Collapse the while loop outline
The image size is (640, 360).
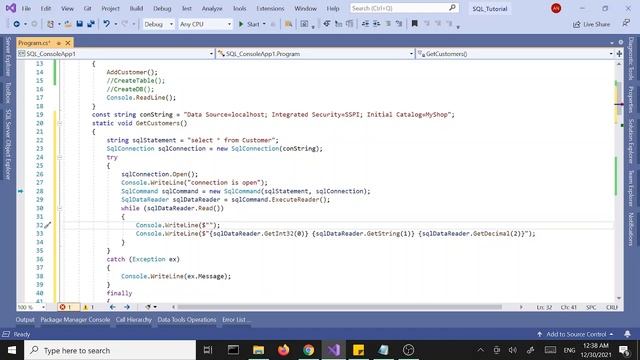60,208
